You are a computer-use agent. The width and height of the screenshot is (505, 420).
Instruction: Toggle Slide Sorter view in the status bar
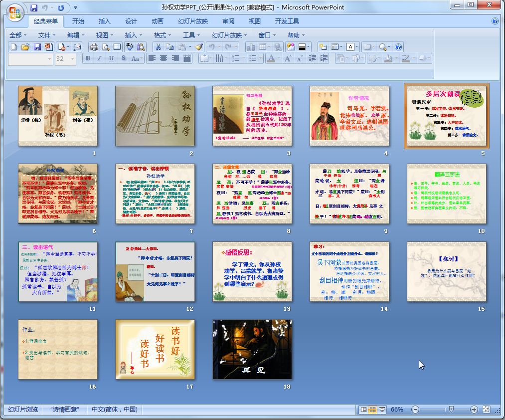372,410
